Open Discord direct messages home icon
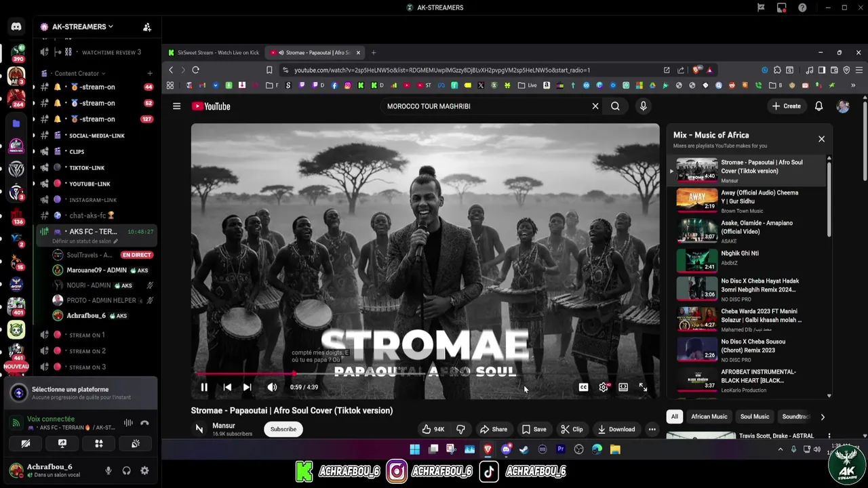This screenshot has height=488, width=868. click(x=16, y=26)
